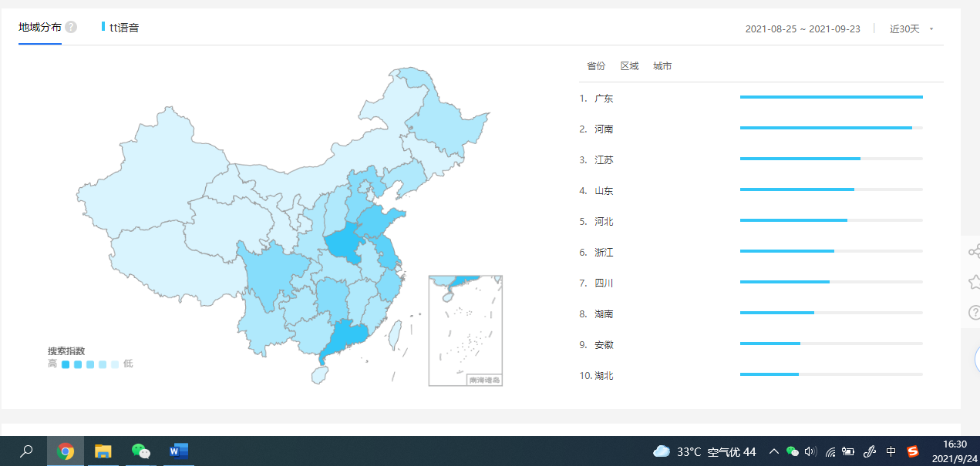The height and width of the screenshot is (466, 980).
Task: Click the 江苏 ranking row label
Action: pyautogui.click(x=604, y=160)
